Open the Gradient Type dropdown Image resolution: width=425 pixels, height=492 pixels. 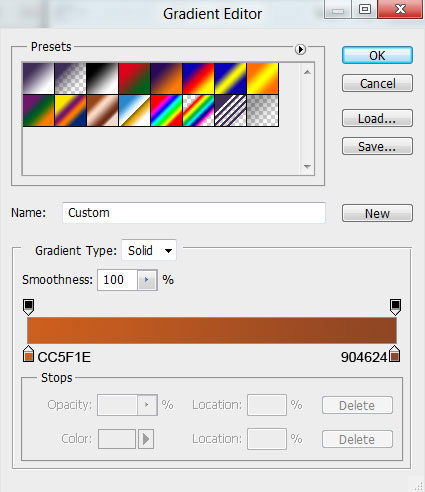(149, 250)
